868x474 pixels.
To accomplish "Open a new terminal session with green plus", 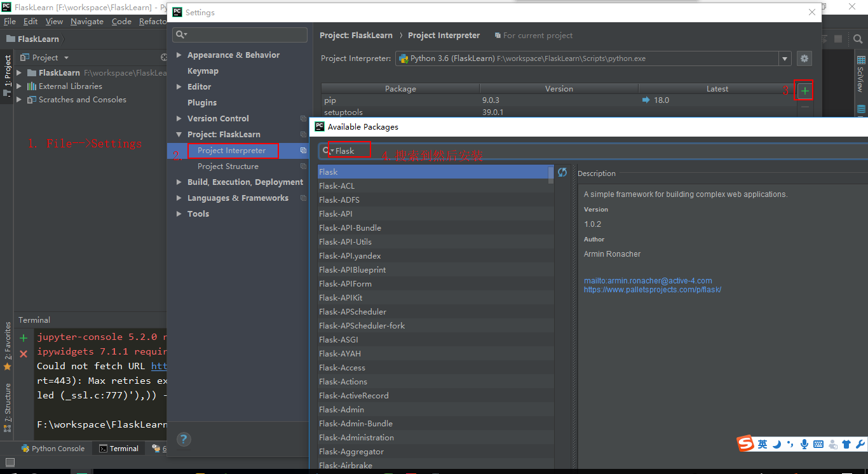I will click(x=24, y=338).
